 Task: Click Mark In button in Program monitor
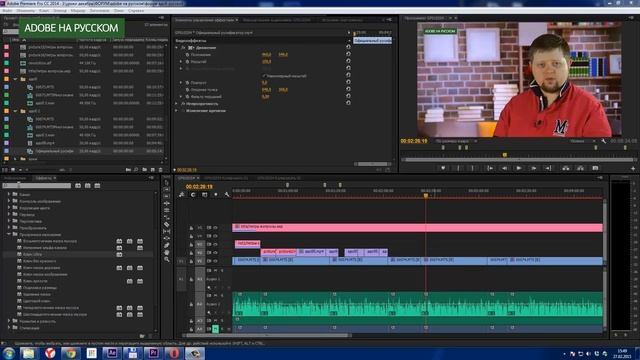[458, 168]
